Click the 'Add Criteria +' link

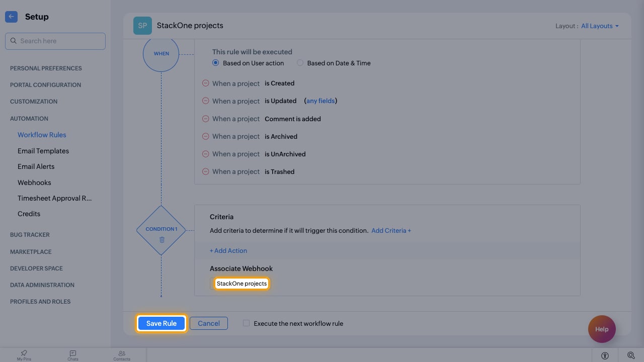pos(391,231)
